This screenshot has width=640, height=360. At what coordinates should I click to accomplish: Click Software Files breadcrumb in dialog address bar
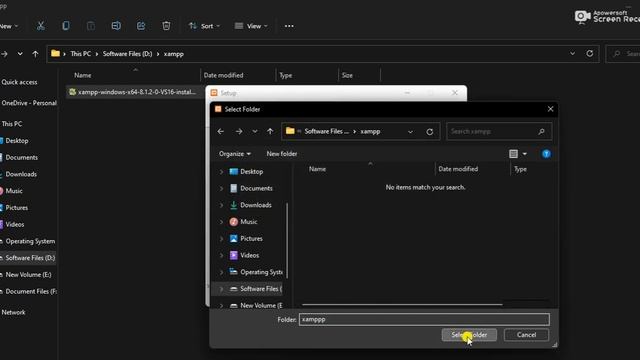pyautogui.click(x=327, y=131)
